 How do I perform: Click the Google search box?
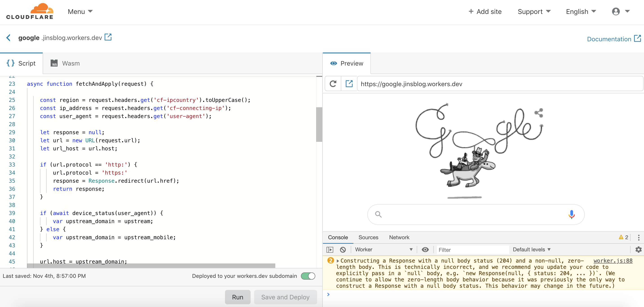476,214
